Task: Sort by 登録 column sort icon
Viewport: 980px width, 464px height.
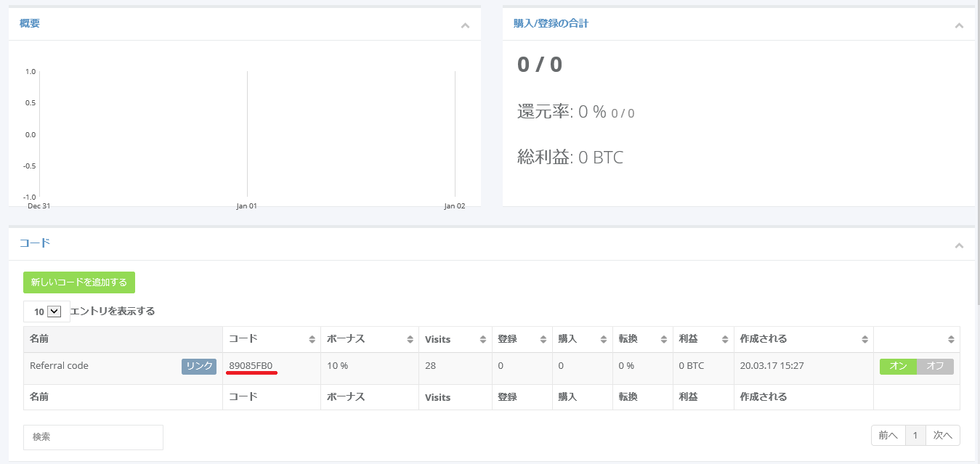Action: [543, 339]
